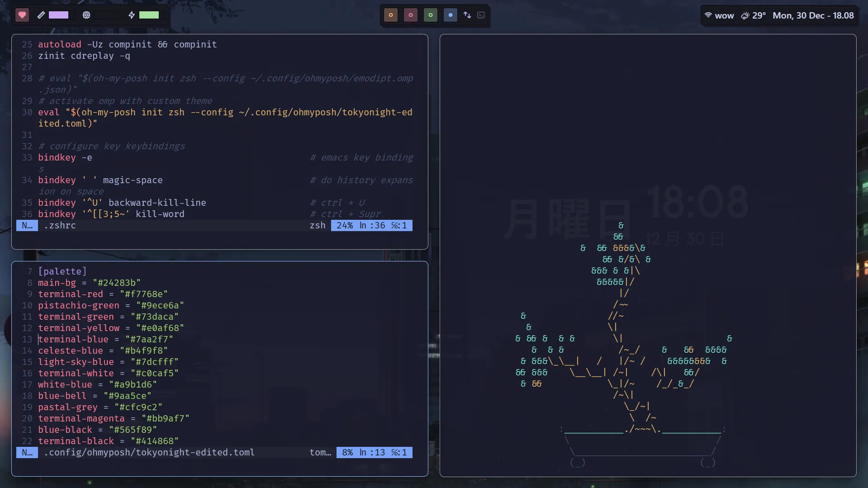Switch to the orange workspace indicator
The width and height of the screenshot is (868, 488).
(x=390, y=15)
